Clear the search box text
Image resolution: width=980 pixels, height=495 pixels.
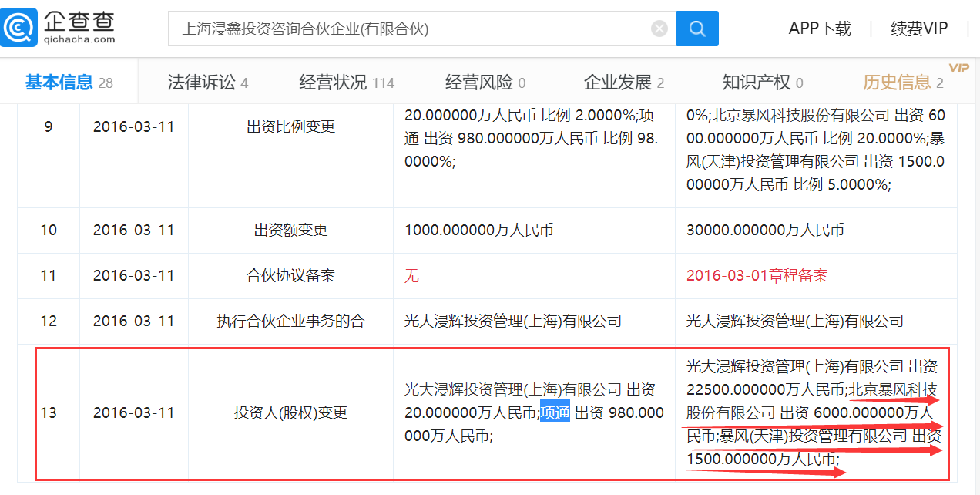pos(659,29)
